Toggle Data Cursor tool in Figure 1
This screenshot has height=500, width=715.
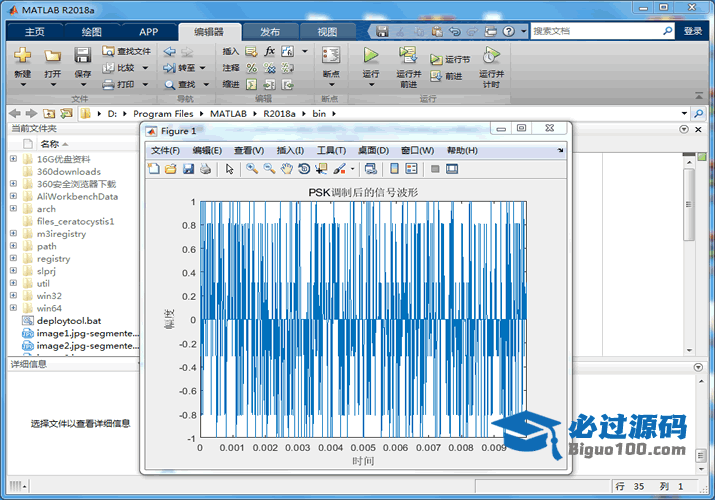point(321,169)
